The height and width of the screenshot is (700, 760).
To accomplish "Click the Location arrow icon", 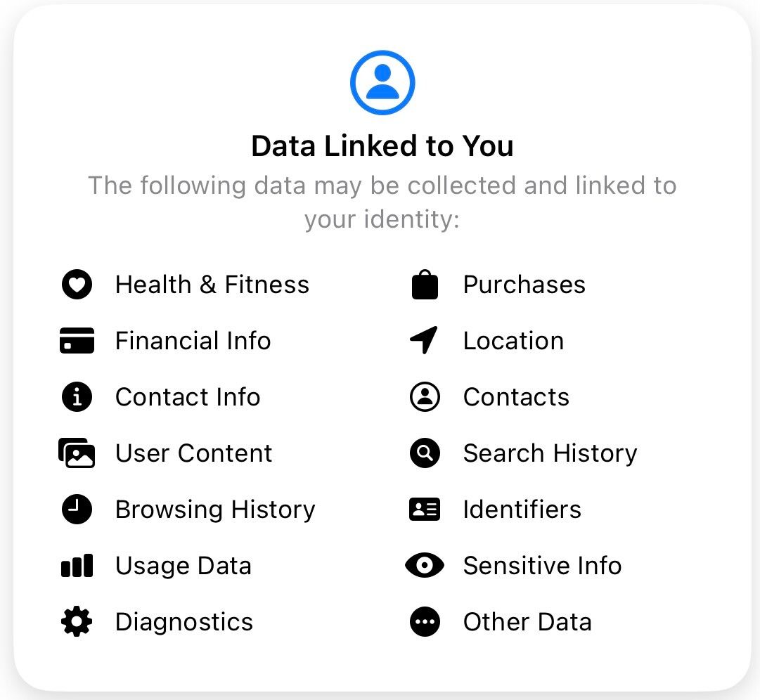I will pyautogui.click(x=425, y=341).
